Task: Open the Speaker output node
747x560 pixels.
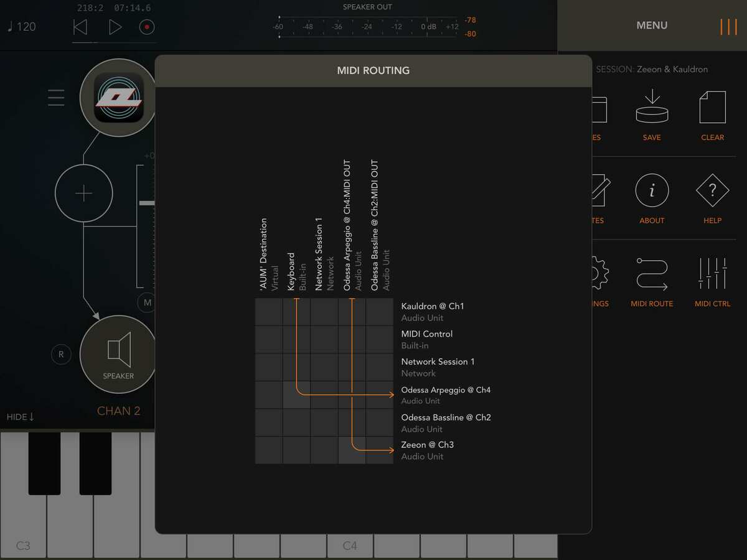Action: 118,354
